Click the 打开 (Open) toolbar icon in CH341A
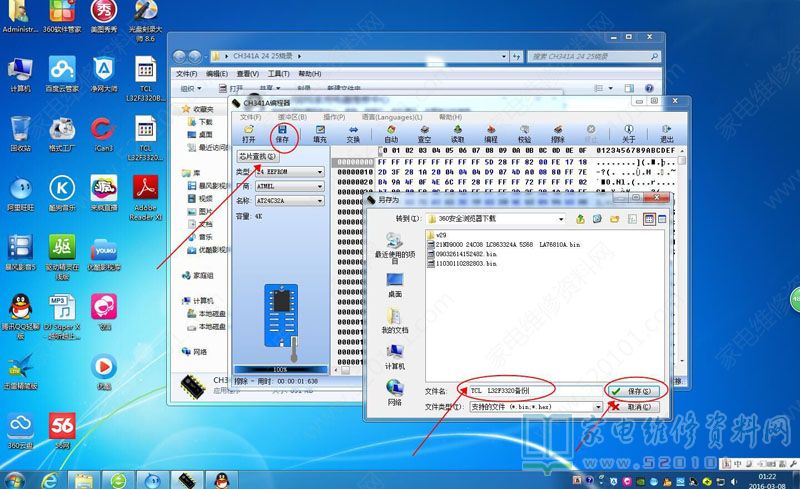 pyautogui.click(x=248, y=134)
